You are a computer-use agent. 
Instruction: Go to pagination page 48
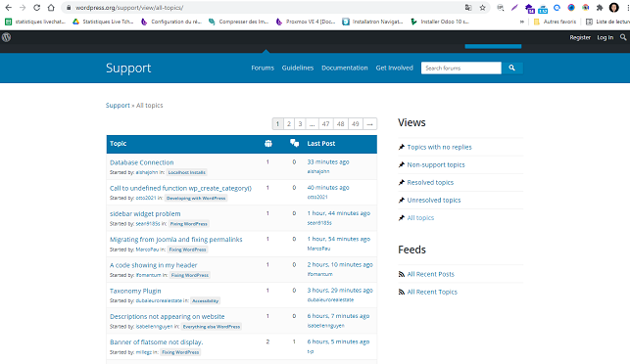tap(340, 124)
